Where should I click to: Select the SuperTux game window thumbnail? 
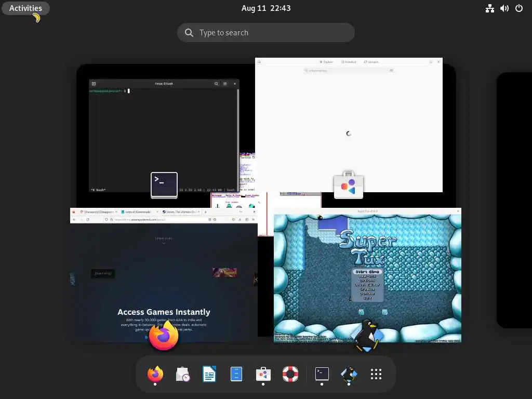(x=367, y=275)
